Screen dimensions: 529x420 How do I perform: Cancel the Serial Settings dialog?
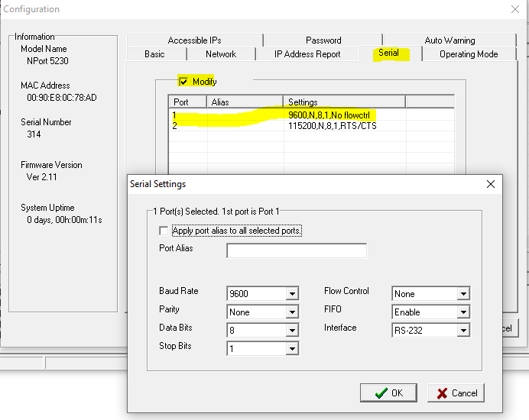456,393
